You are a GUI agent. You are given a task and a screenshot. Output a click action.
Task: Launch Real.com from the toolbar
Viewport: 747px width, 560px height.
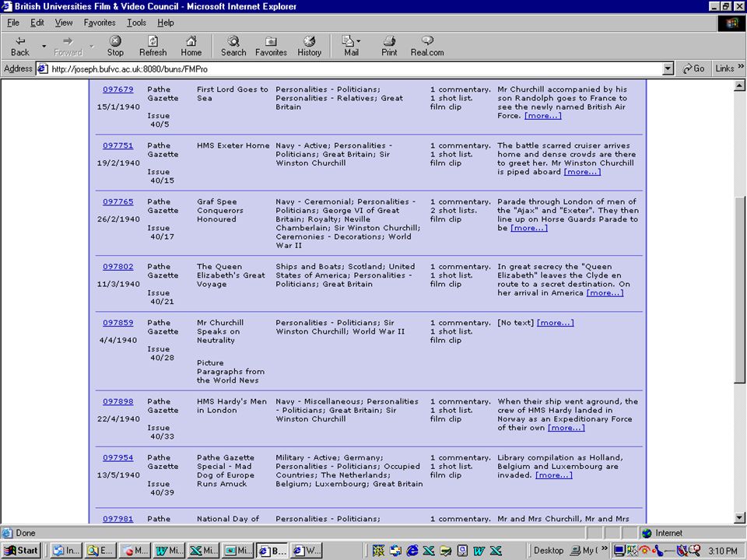coord(427,46)
